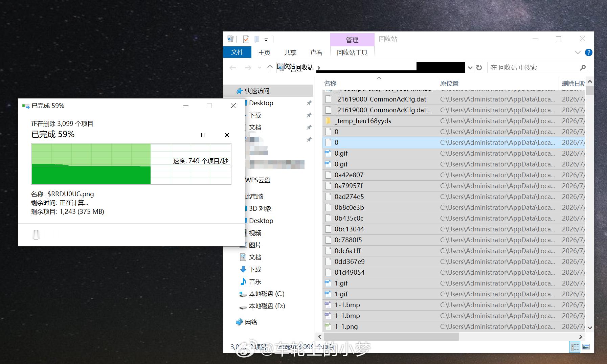Go up one folder level
Image resolution: width=607 pixels, height=364 pixels.
(x=270, y=68)
